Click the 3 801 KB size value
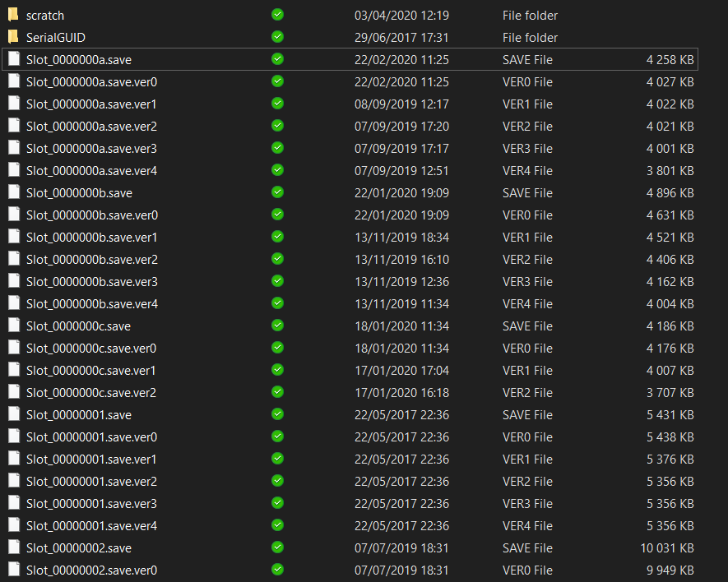Image resolution: width=728 pixels, height=582 pixels. pos(670,171)
